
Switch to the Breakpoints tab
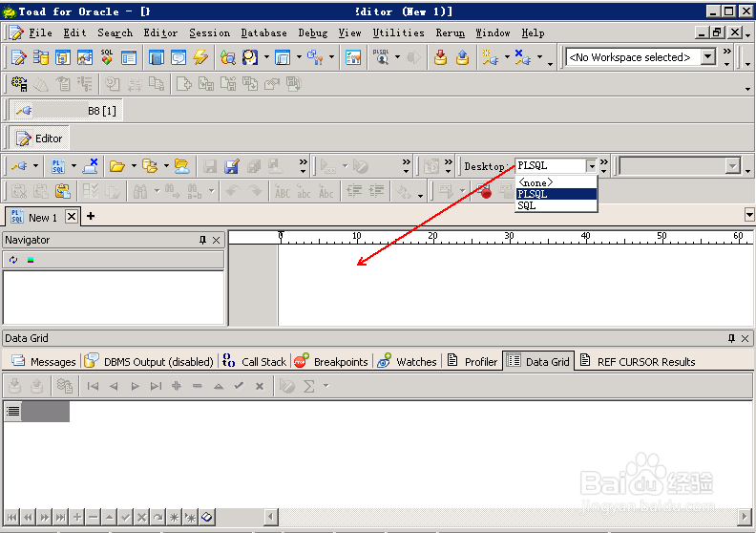point(331,362)
